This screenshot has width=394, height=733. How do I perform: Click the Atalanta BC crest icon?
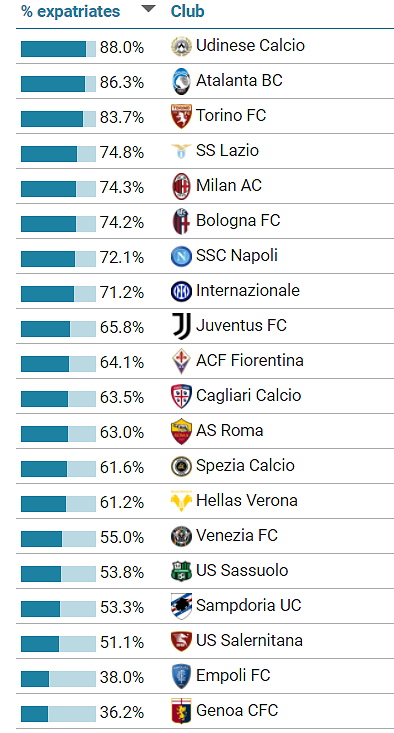click(181, 81)
